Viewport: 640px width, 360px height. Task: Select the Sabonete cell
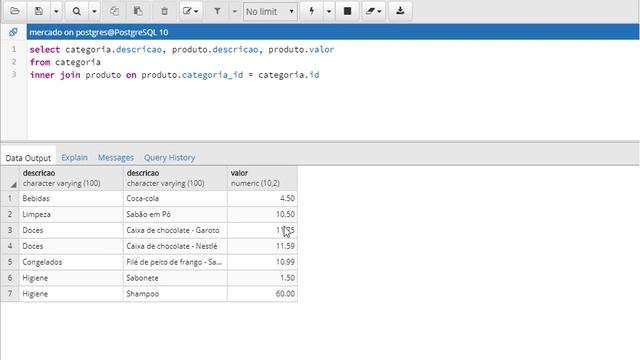175,278
